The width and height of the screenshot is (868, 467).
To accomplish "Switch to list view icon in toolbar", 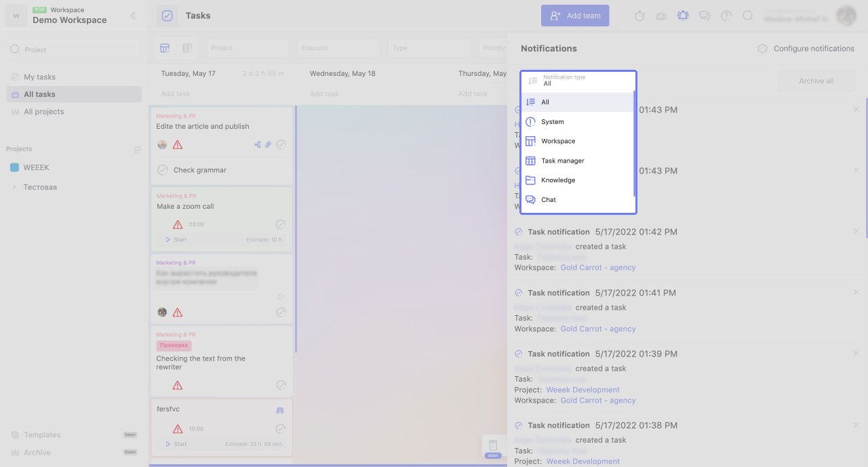I will 186,48.
